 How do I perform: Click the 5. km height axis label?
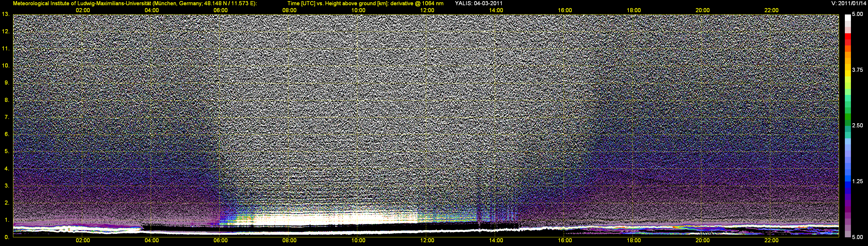click(x=7, y=151)
